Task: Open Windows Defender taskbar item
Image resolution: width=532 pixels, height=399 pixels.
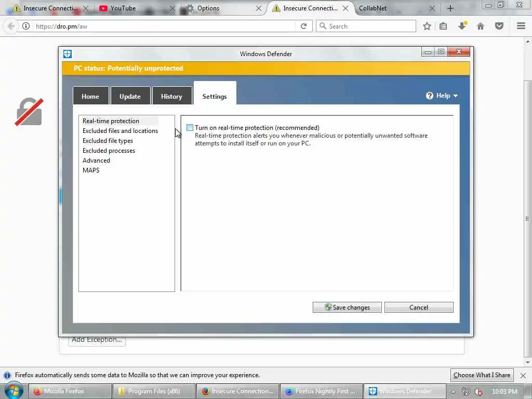Action: pos(404,391)
